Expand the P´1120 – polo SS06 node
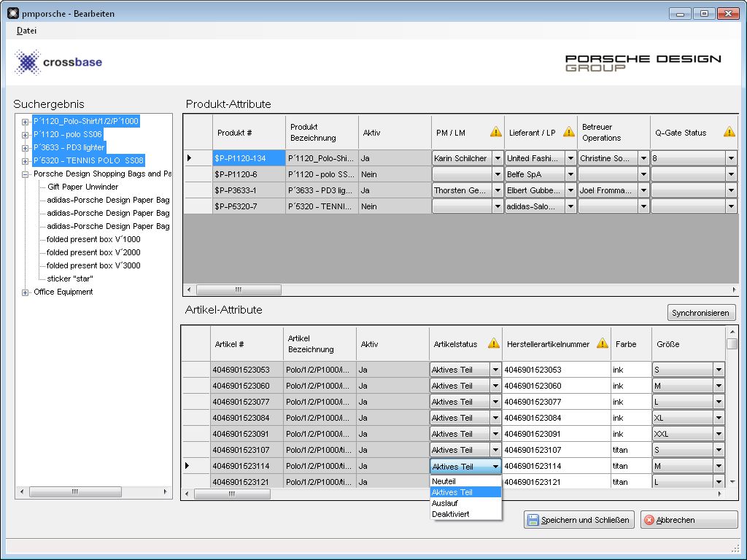The width and height of the screenshot is (747, 560). [x=25, y=135]
